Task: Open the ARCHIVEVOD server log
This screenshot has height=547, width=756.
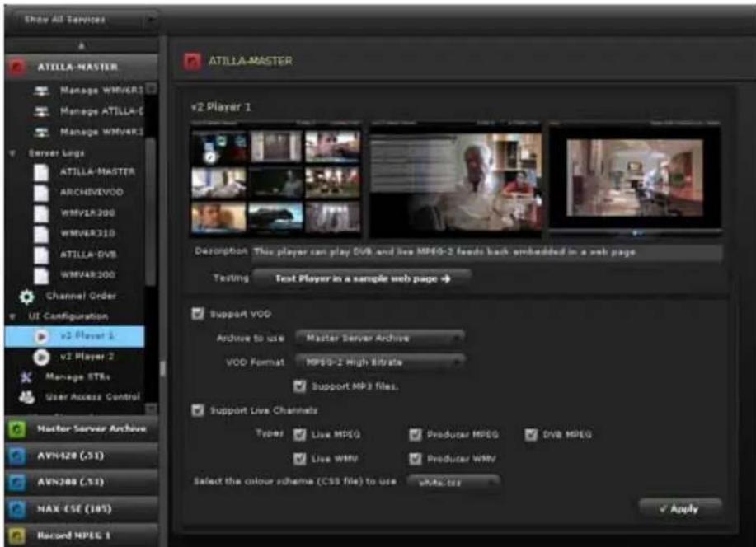Action: pos(92,193)
